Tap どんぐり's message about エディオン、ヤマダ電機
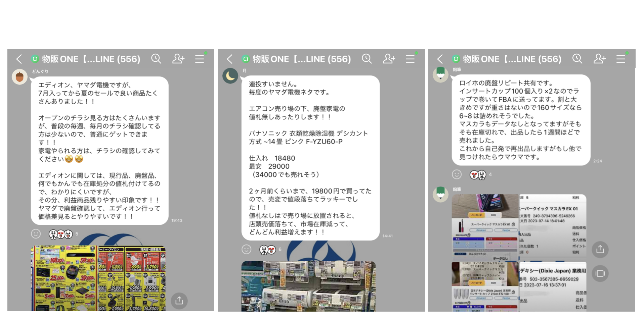This screenshot has height=320, width=644. [x=99, y=151]
